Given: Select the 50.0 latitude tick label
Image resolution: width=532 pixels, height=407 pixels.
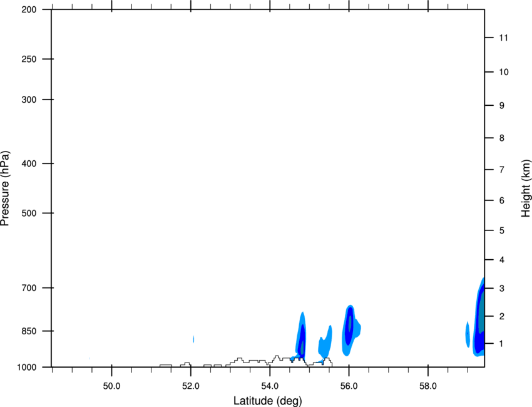Looking at the screenshot, I should tap(111, 386).
